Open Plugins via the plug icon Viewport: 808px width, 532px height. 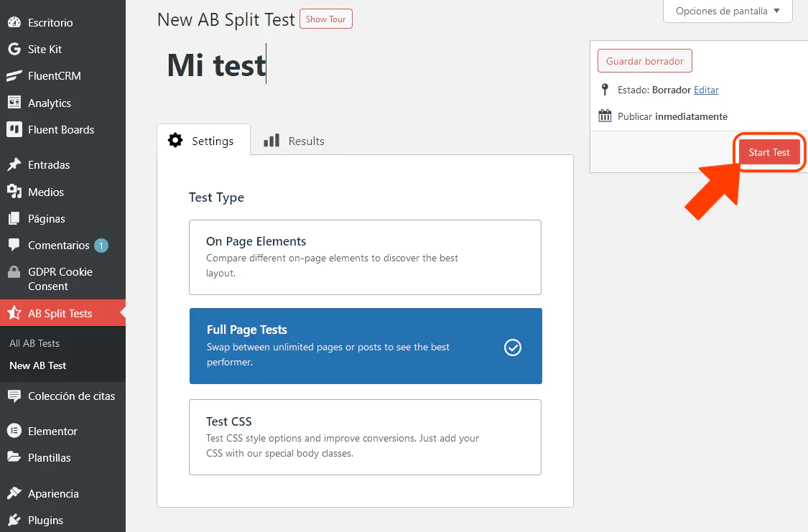(14, 521)
